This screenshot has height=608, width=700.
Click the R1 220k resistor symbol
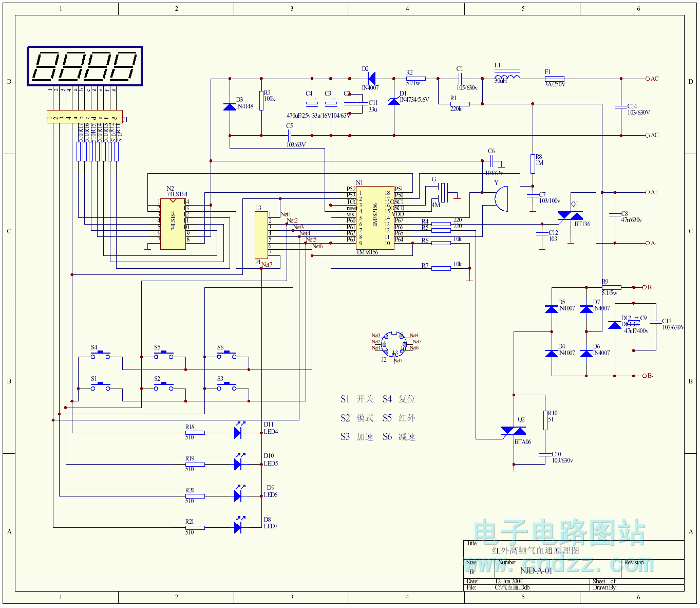(x=460, y=104)
